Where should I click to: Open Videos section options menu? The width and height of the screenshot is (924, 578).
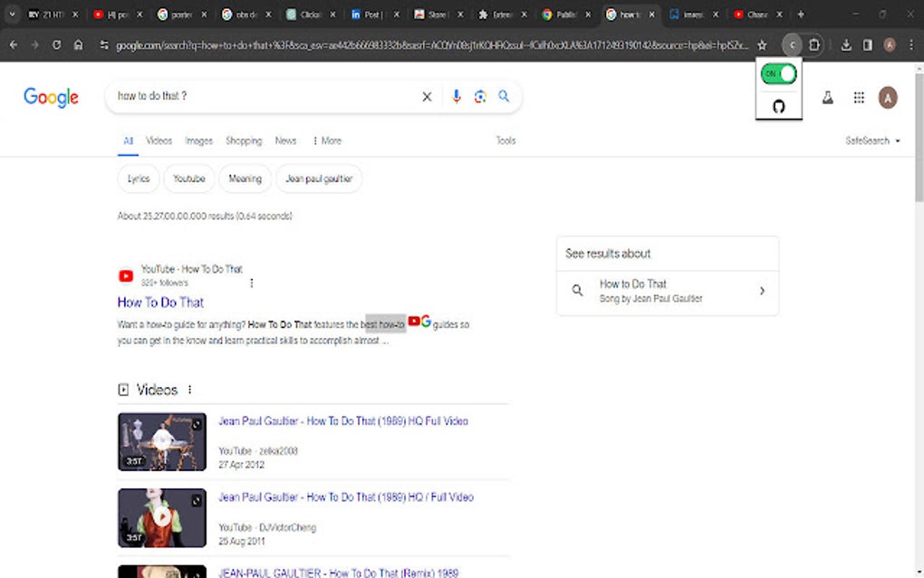(189, 390)
